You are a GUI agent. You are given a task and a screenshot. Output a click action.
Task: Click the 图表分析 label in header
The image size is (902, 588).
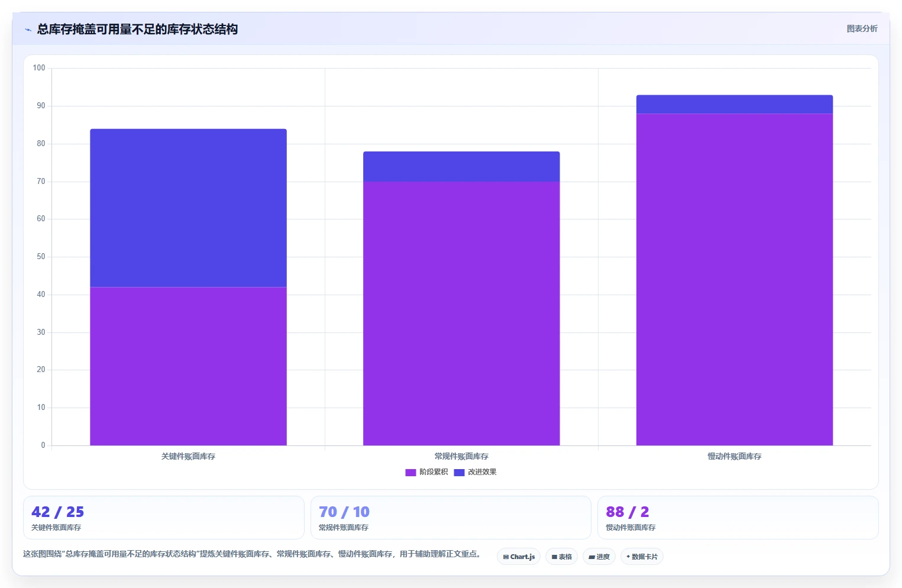point(862,28)
